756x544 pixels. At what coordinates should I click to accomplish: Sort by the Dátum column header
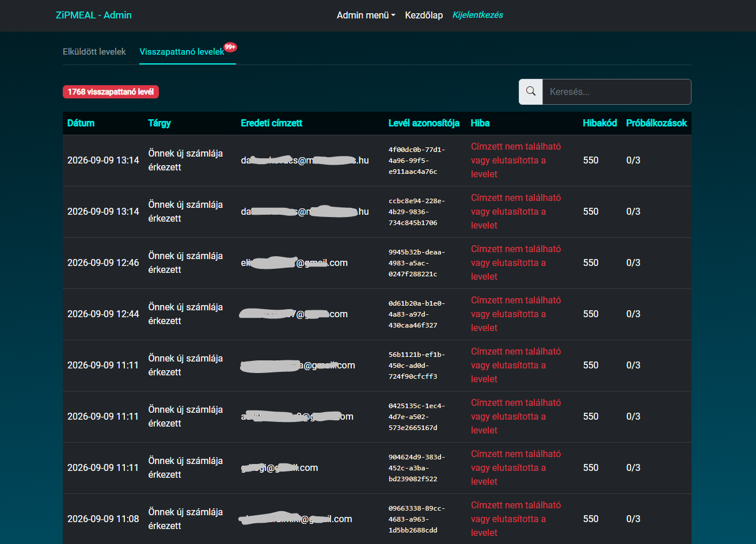click(81, 123)
